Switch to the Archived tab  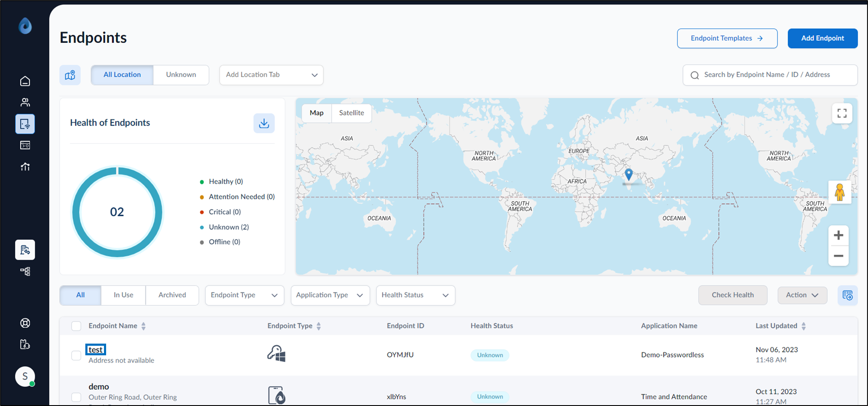tap(172, 295)
